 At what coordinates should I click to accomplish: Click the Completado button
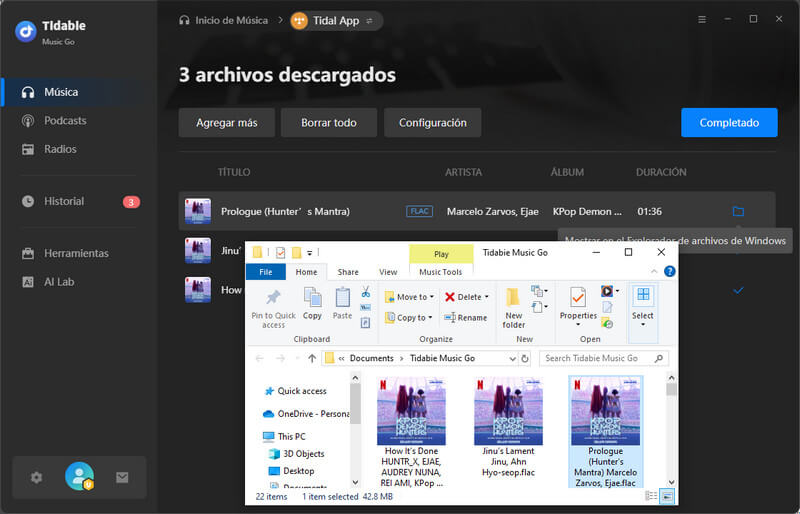(729, 123)
